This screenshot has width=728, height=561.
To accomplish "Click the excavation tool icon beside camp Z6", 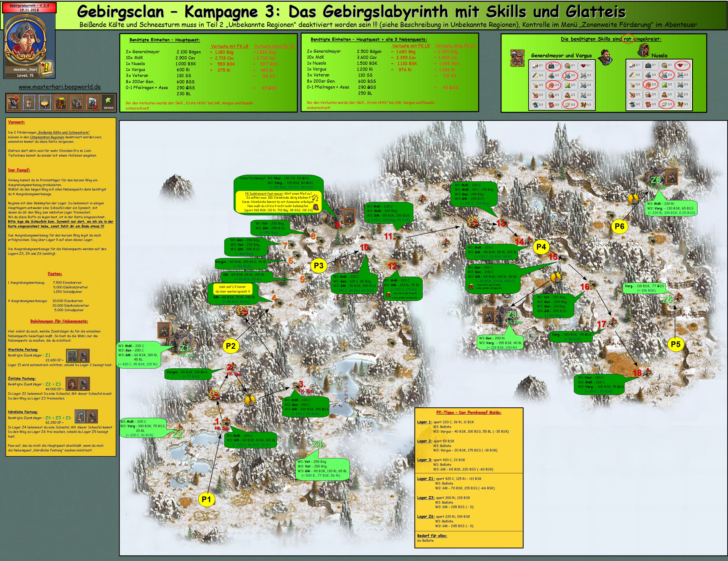I will tap(672, 176).
